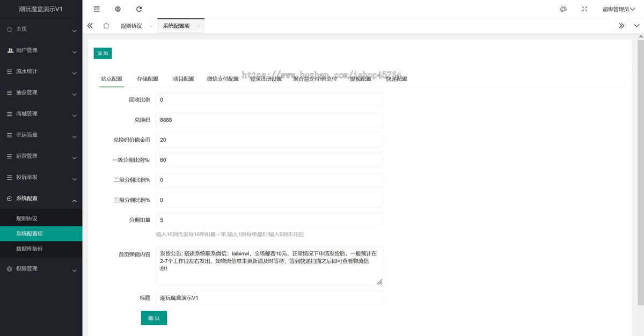Click the green 确认 button

154,318
